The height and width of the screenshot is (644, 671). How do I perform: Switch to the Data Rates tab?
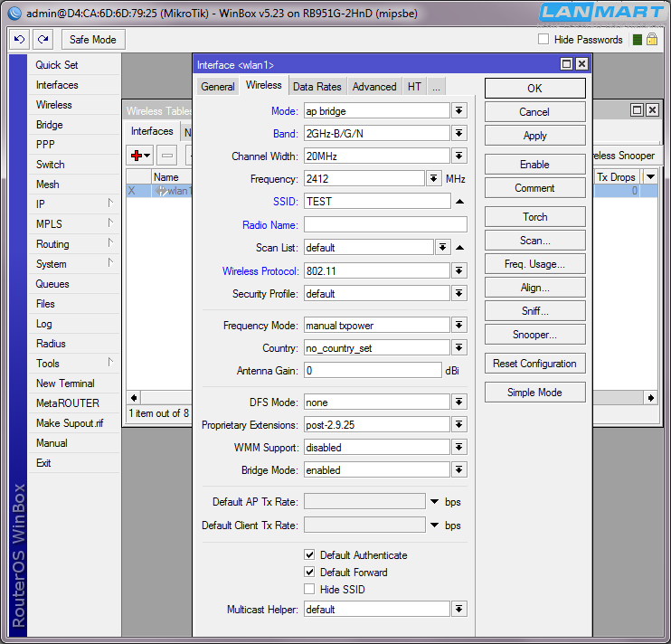tap(317, 87)
